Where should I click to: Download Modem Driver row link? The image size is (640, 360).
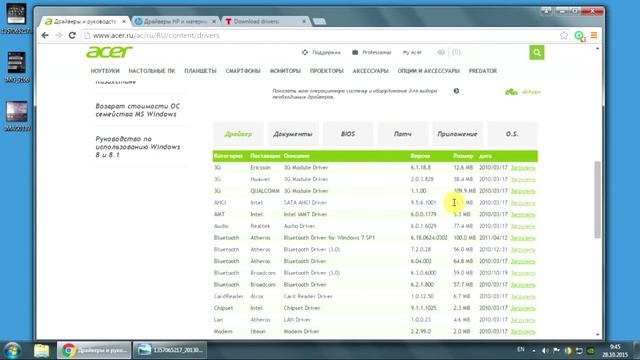[523, 331]
